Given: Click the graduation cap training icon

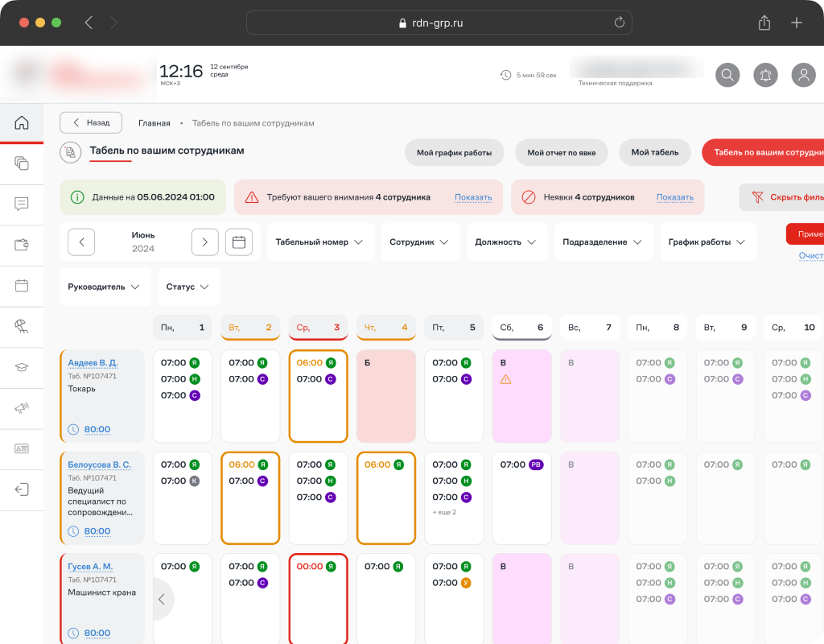Looking at the screenshot, I should [22, 367].
